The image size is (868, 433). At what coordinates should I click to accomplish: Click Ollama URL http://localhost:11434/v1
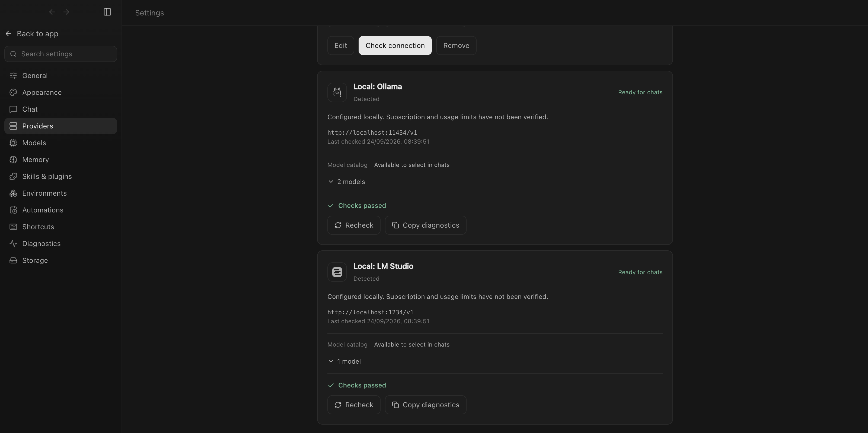point(372,133)
